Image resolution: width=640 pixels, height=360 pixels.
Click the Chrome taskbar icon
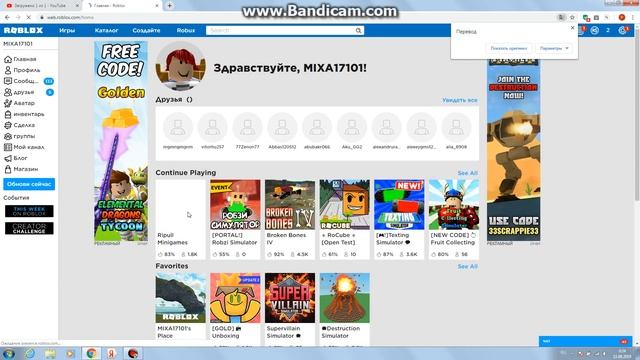click(x=91, y=353)
